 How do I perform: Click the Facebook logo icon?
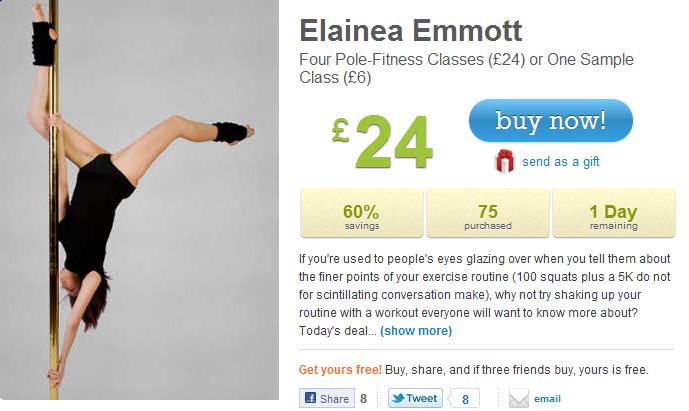click(310, 398)
